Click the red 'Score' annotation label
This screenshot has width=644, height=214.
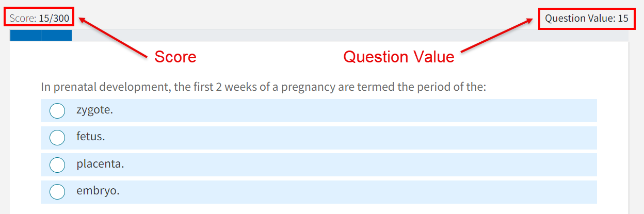pyautogui.click(x=175, y=57)
